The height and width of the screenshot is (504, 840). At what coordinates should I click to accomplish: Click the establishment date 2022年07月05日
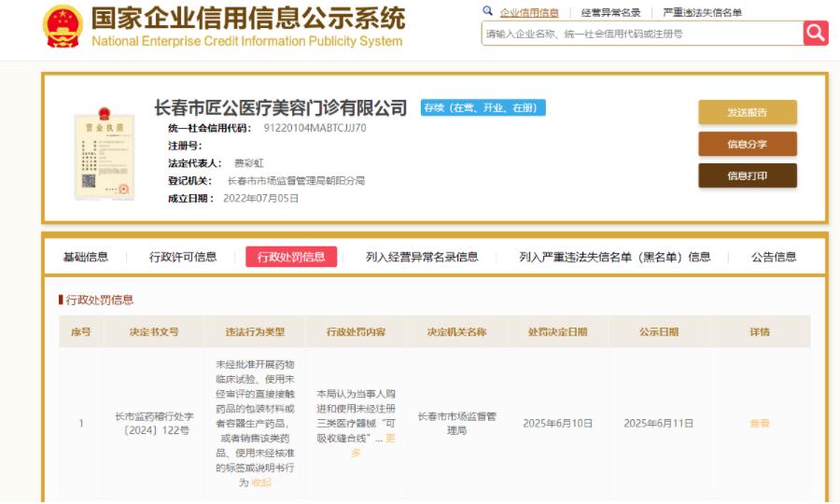tap(261, 199)
